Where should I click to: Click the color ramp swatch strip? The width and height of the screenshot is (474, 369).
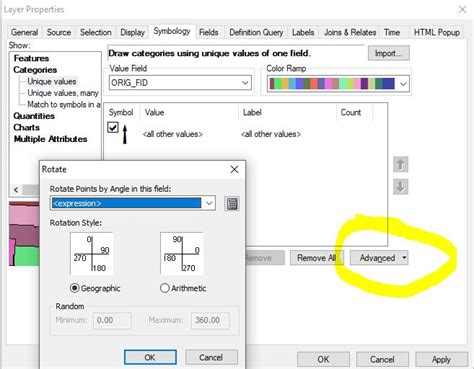(x=332, y=84)
